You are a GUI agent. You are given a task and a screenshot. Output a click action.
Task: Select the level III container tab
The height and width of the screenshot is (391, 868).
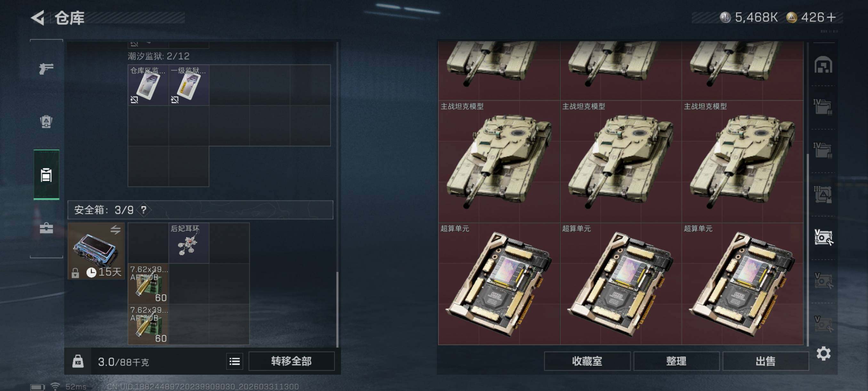(x=823, y=194)
